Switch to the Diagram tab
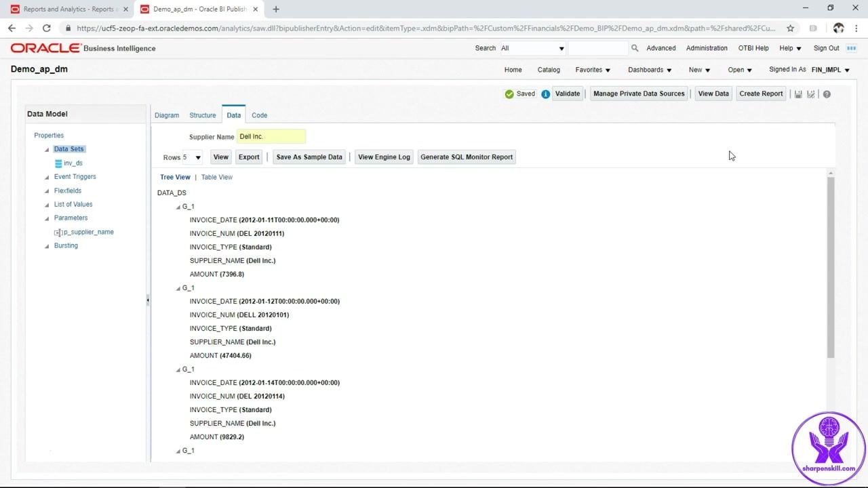Image resolution: width=868 pixels, height=488 pixels. (x=167, y=115)
